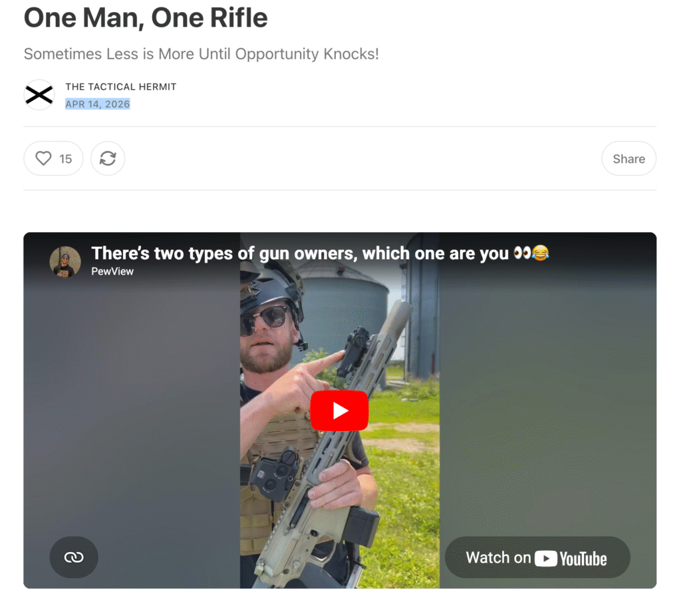Copy video link via chain icon

(74, 557)
